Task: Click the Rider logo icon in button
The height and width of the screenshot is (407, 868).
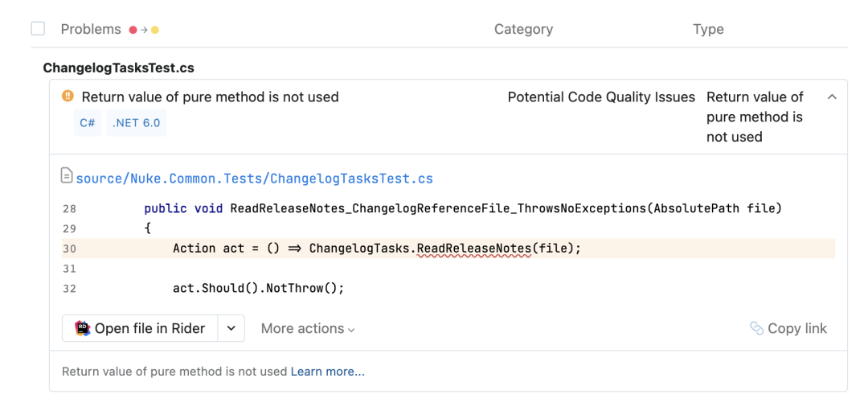Action: [82, 328]
